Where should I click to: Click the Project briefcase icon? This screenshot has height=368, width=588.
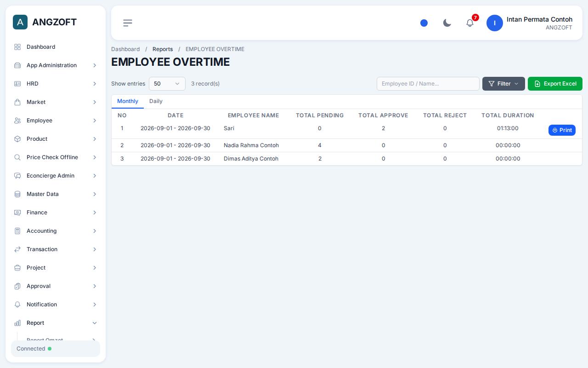pyautogui.click(x=17, y=268)
